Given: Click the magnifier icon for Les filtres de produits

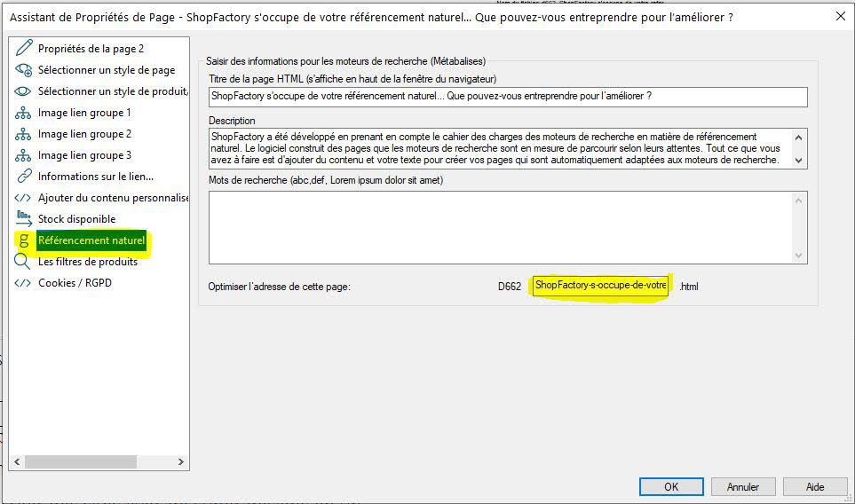Looking at the screenshot, I should click(23, 262).
